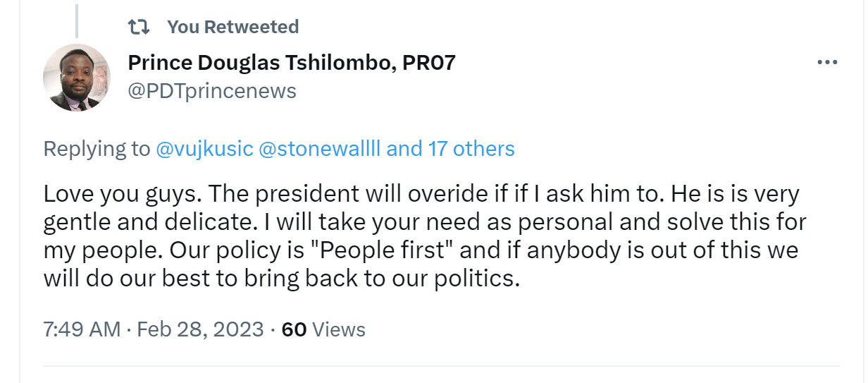The height and width of the screenshot is (383, 868).
Task: Click the "You Retweeted" label
Action: pyautogui.click(x=232, y=28)
